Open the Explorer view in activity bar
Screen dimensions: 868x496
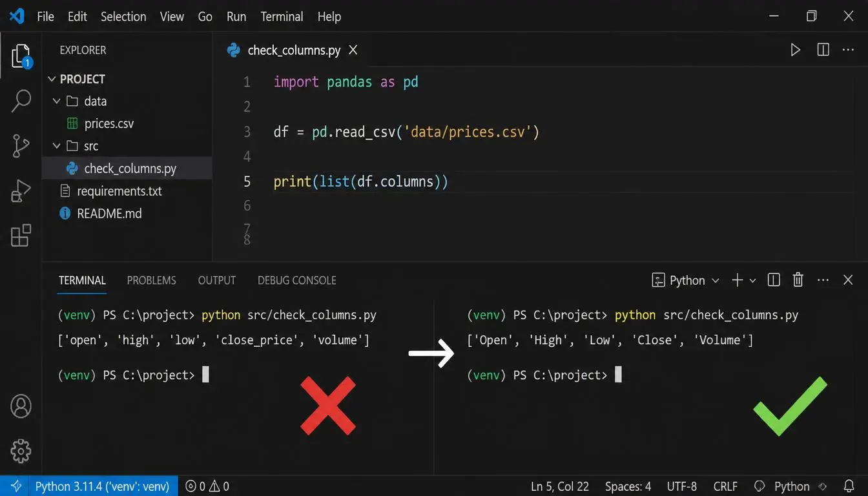coord(21,57)
